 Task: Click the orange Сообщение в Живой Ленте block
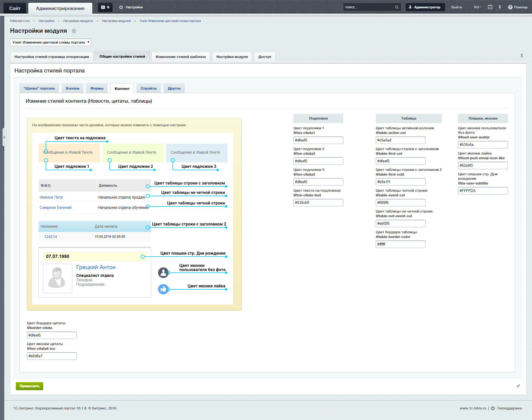click(x=69, y=153)
